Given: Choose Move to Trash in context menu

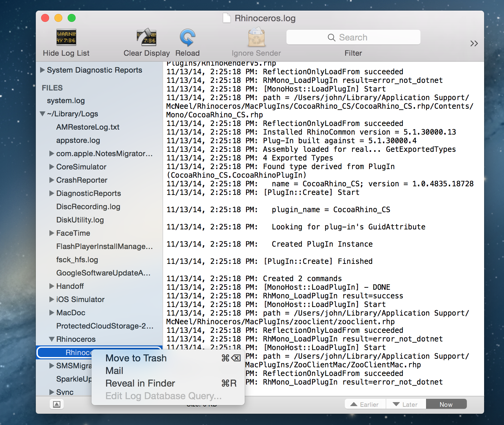Looking at the screenshot, I should point(168,358).
